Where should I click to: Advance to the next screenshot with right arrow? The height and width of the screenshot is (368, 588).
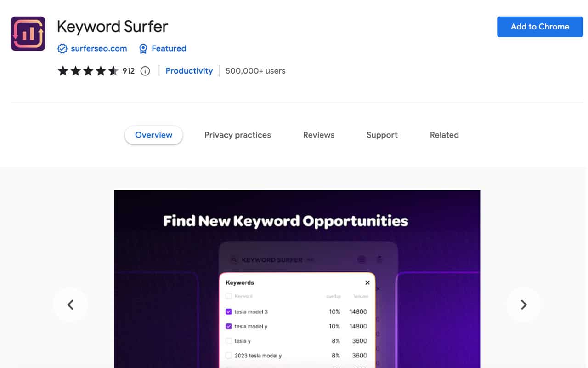(524, 305)
